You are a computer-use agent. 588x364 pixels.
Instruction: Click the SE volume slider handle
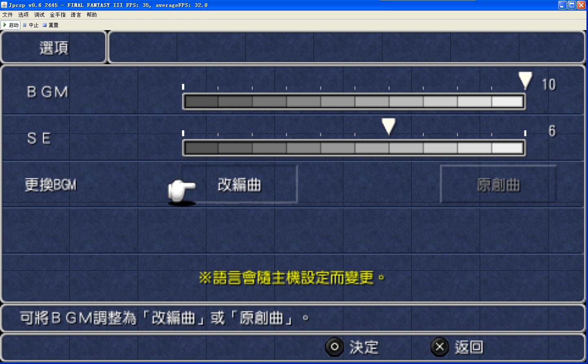pos(388,126)
